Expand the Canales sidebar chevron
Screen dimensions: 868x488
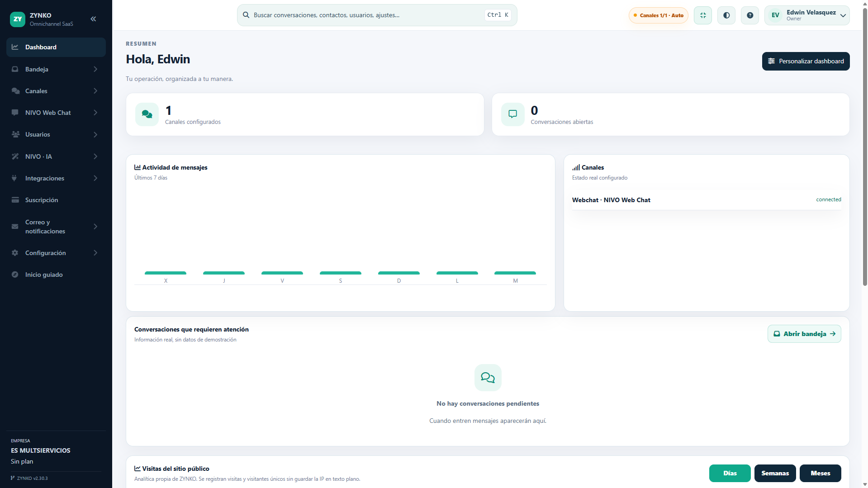(x=95, y=91)
